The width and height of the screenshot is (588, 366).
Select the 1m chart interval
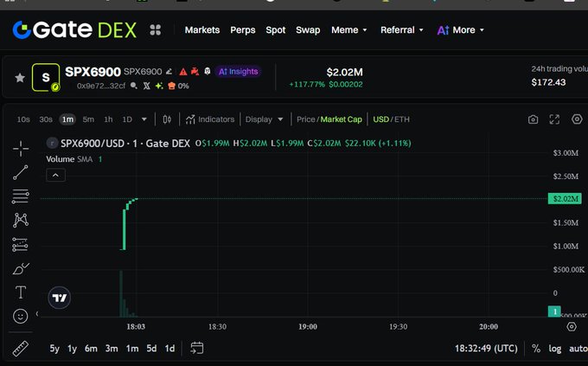click(x=67, y=119)
